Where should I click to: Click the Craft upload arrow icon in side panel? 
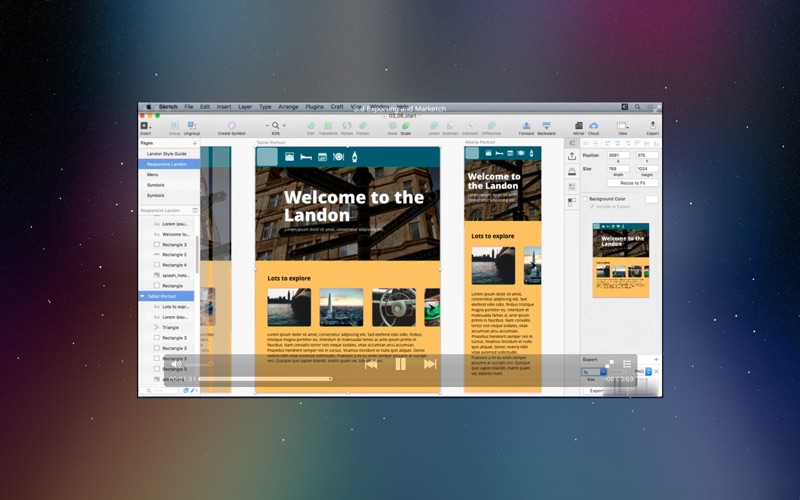point(572,157)
